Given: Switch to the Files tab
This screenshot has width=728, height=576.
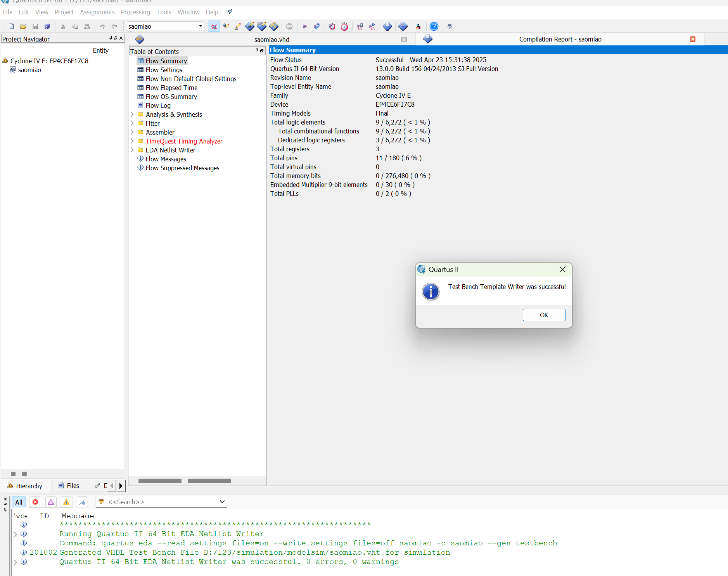Looking at the screenshot, I should [69, 486].
